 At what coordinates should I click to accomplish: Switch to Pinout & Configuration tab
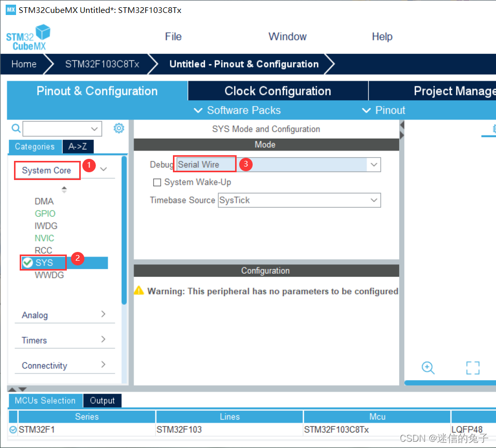(97, 91)
